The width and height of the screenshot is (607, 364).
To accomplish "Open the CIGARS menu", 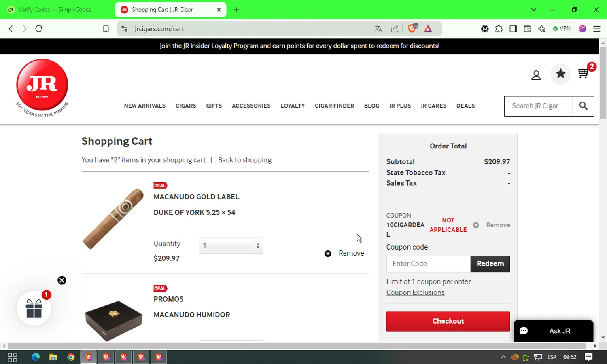I will 186,106.
